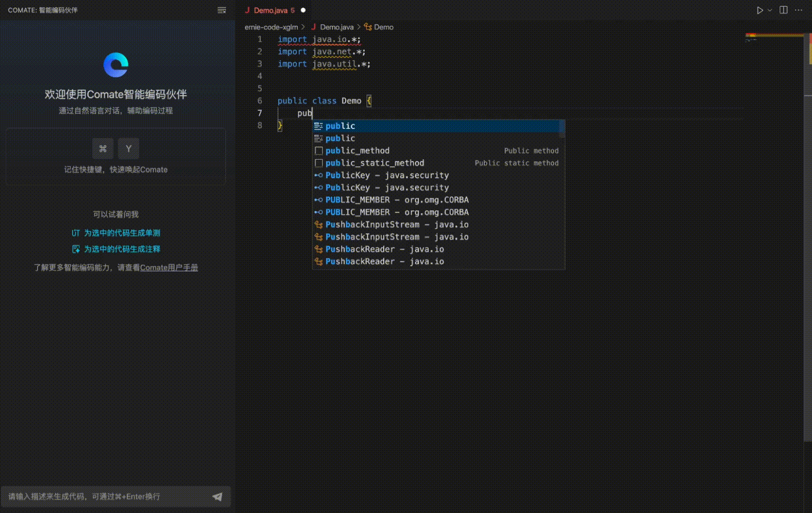Viewport: 812px width, 513px height.
Task: Open the Comate panel menu icon
Action: coord(222,10)
